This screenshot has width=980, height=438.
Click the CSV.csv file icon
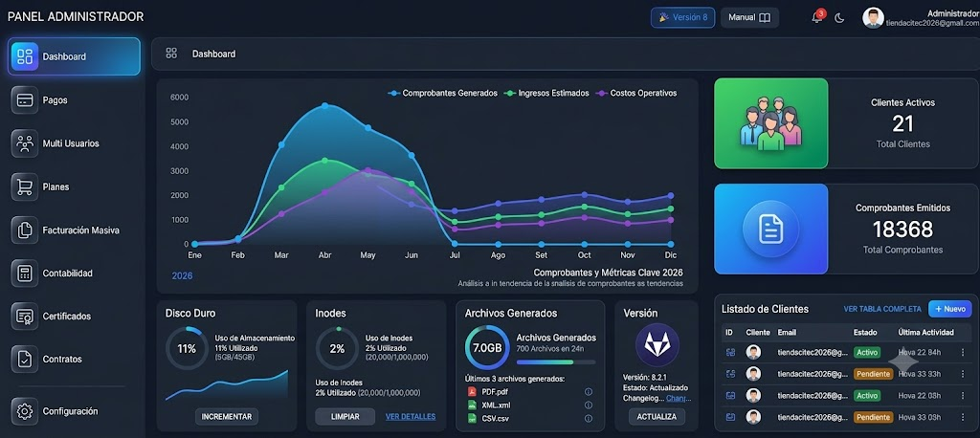472,418
